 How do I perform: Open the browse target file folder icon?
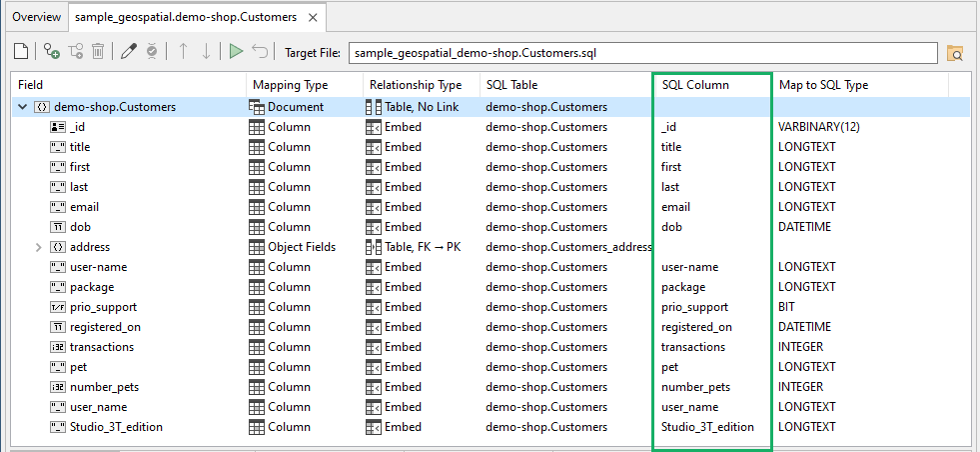(954, 53)
